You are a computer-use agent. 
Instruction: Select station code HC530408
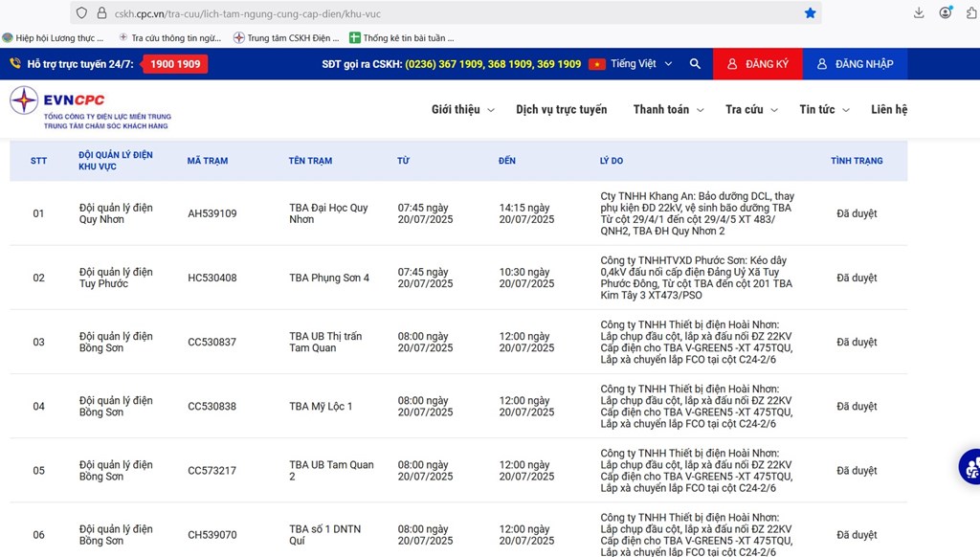[212, 278]
